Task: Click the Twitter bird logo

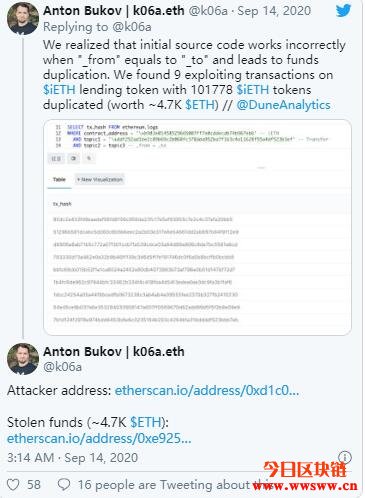Action: tap(343, 10)
